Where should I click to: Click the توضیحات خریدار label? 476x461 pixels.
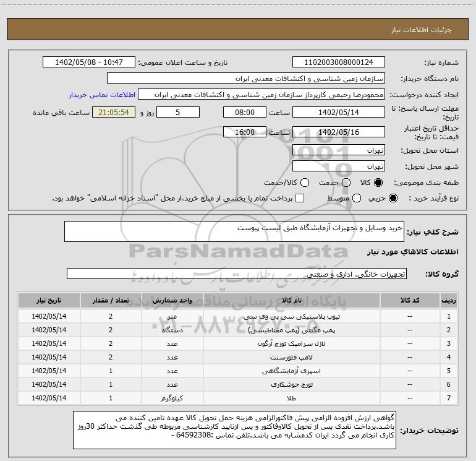(429, 431)
